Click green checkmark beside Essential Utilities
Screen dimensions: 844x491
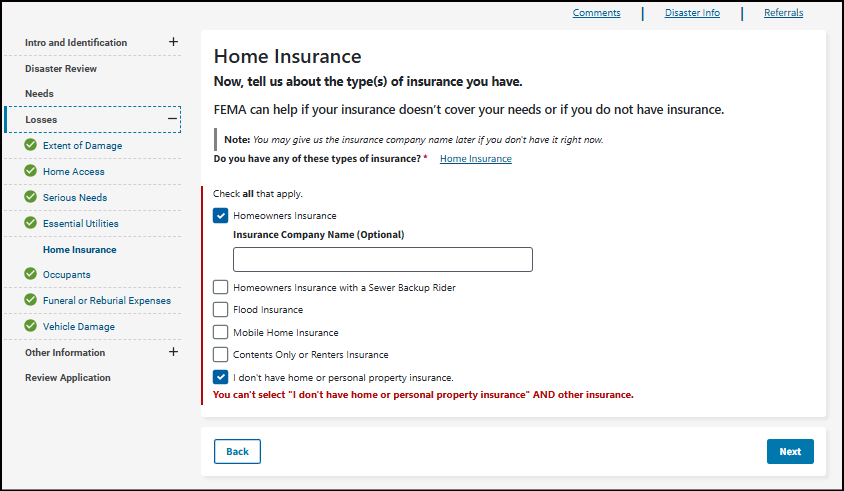coord(31,224)
